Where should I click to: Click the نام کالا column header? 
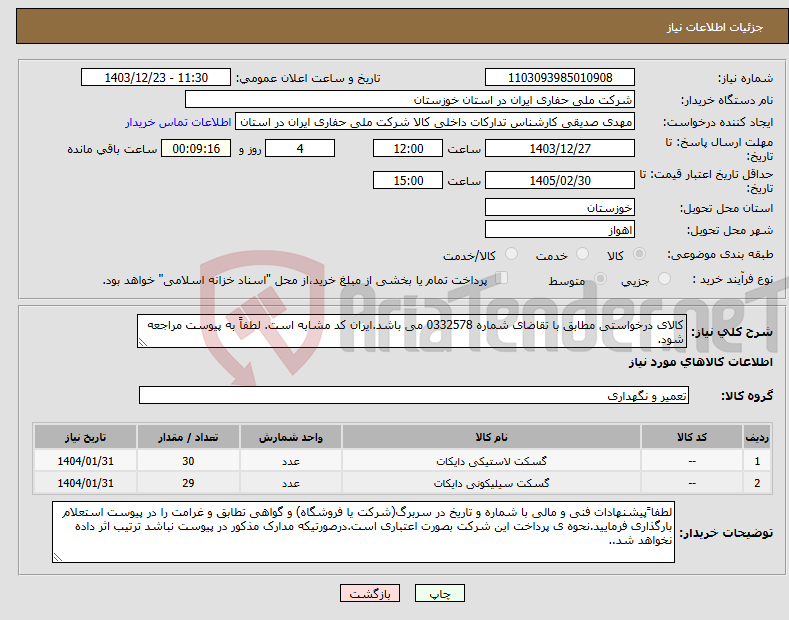tap(491, 437)
